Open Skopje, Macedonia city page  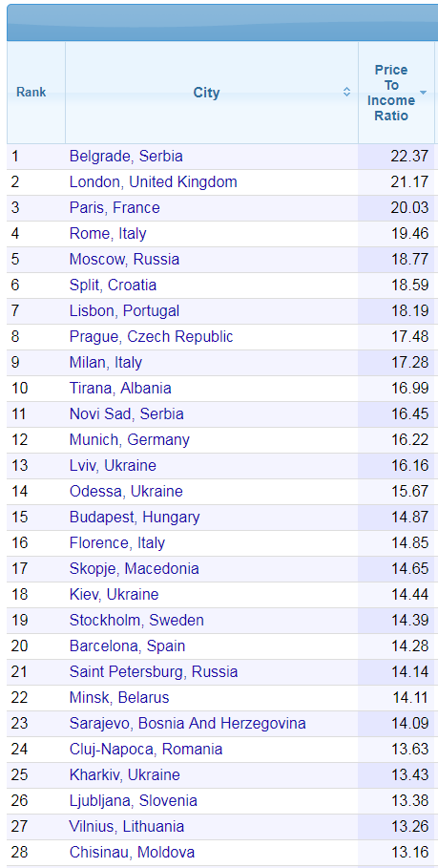coord(134,568)
